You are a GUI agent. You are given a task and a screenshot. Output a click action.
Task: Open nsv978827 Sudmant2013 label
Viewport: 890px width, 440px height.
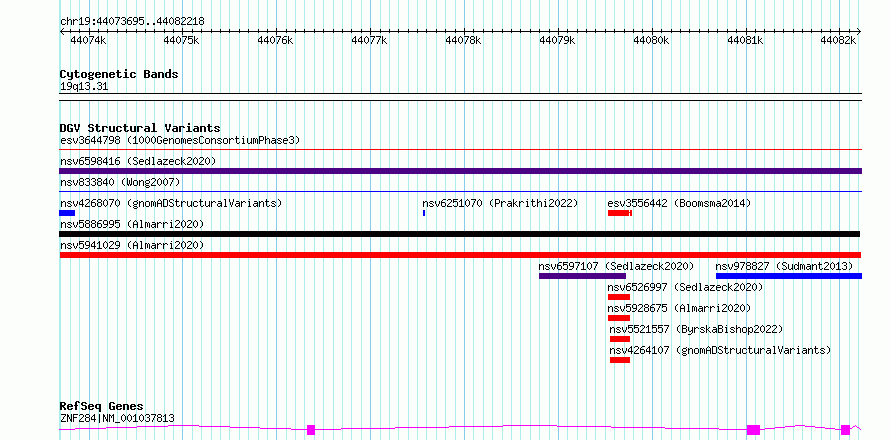tap(784, 266)
